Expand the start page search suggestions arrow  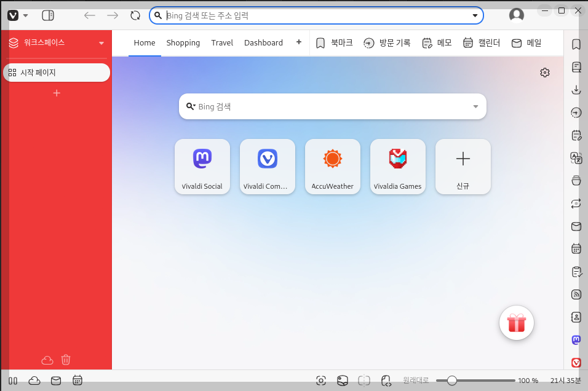coord(475,106)
